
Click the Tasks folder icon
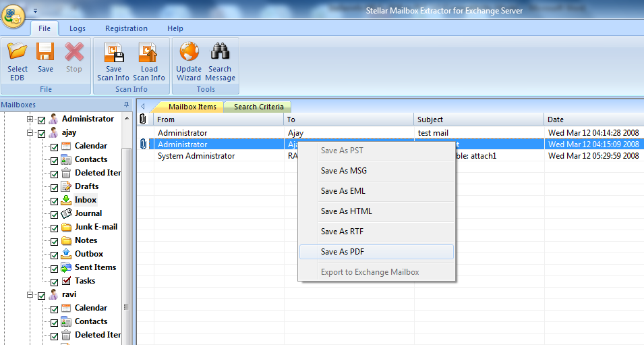[x=66, y=281]
